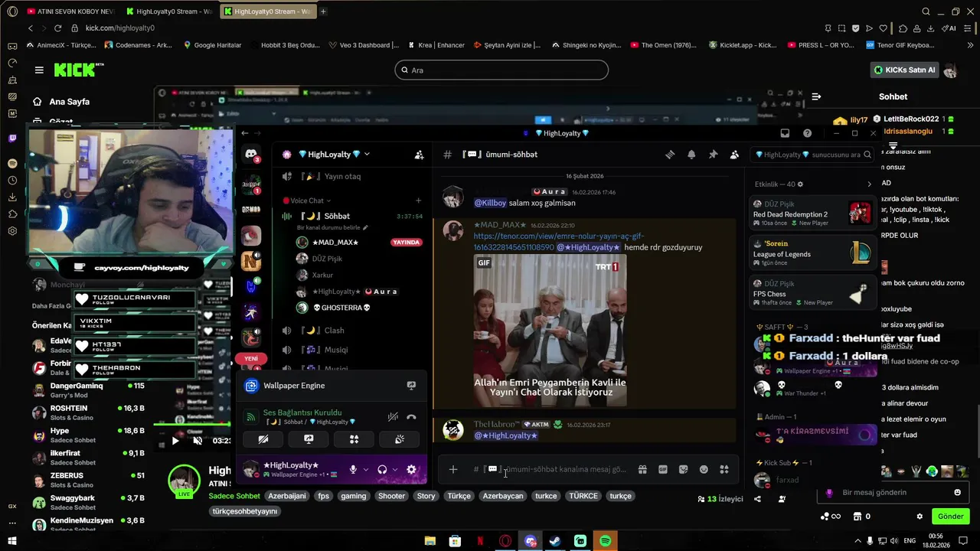Image resolution: width=980 pixels, height=551 pixels.
Task: Toggle Discord microphone mute
Action: (353, 470)
